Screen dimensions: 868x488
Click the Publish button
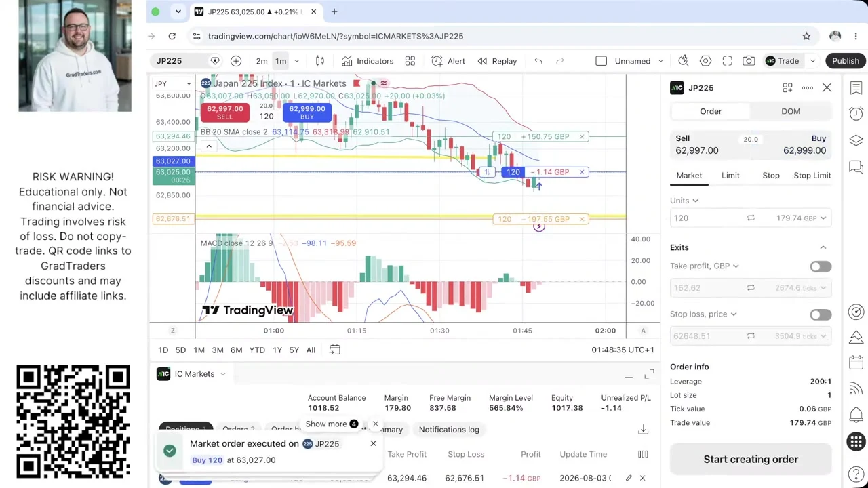[x=846, y=61]
